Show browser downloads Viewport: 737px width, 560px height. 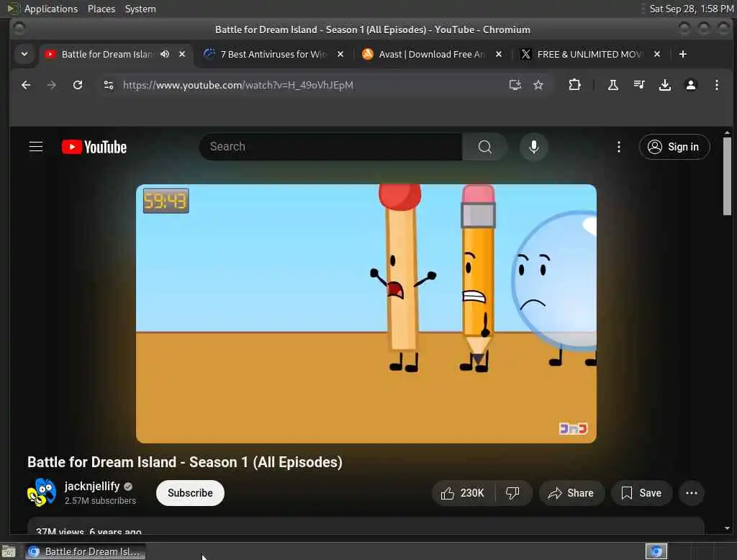[x=664, y=85]
